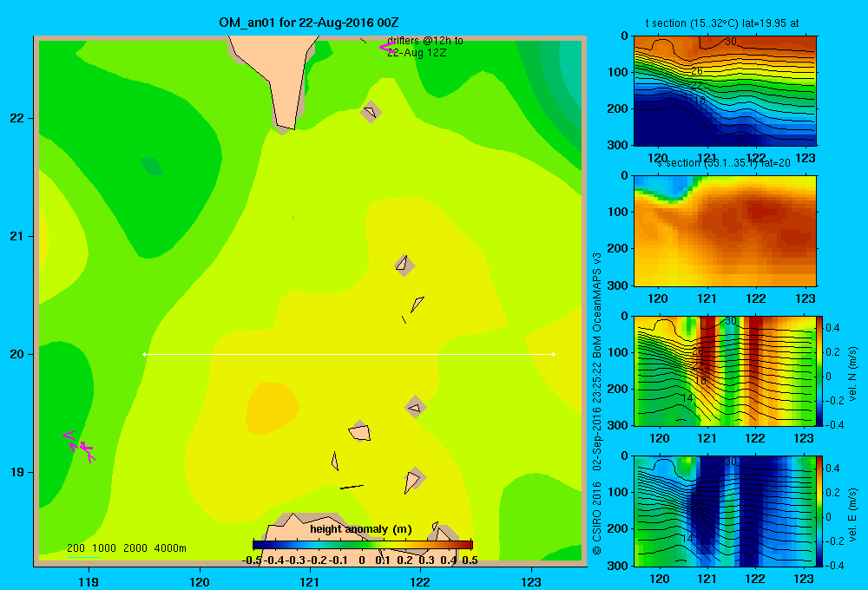Click the "200 1000 2000 4000m" depth legend

coord(126,548)
